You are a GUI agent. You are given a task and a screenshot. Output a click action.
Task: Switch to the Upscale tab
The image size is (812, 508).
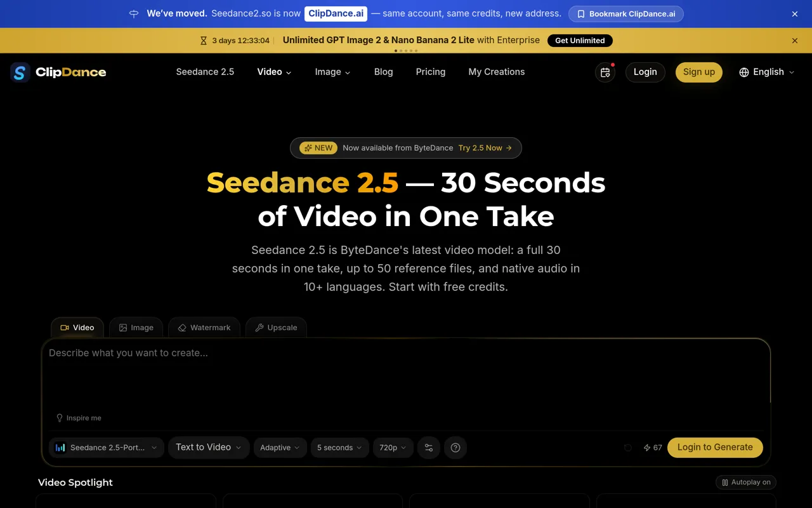click(276, 328)
